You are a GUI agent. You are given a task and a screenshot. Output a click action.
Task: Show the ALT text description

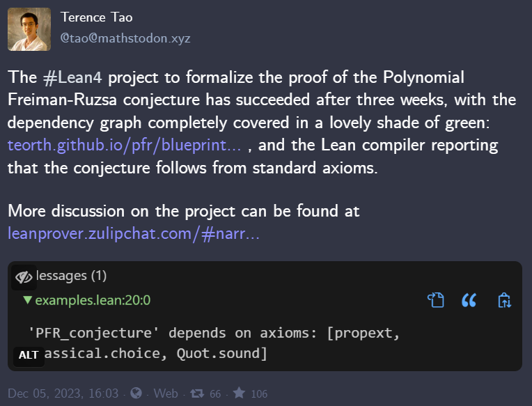pyautogui.click(x=29, y=355)
